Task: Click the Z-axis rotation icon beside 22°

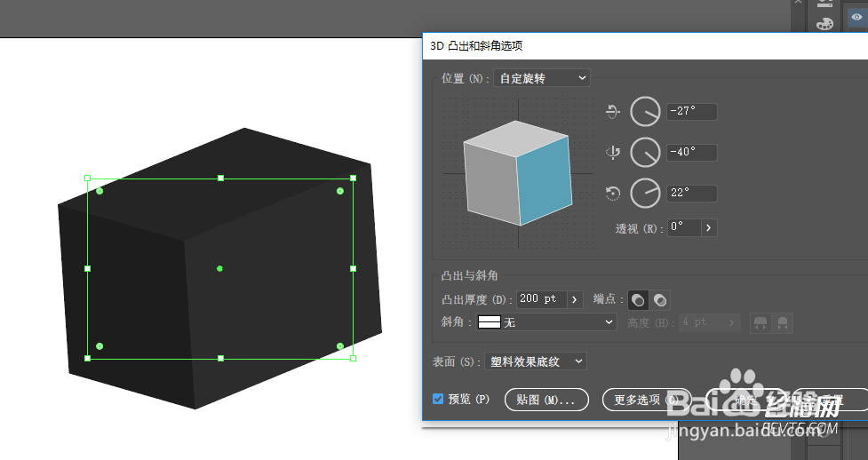Action: (613, 194)
